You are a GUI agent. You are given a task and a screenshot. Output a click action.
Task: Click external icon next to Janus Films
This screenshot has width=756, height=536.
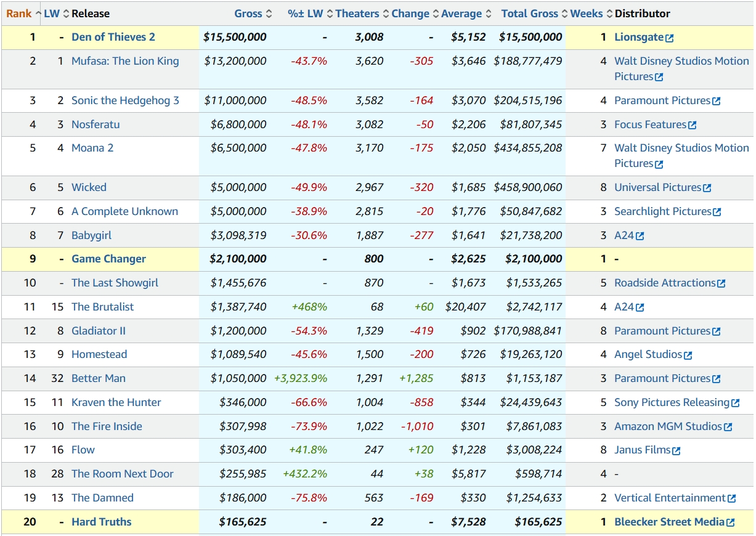(677, 451)
